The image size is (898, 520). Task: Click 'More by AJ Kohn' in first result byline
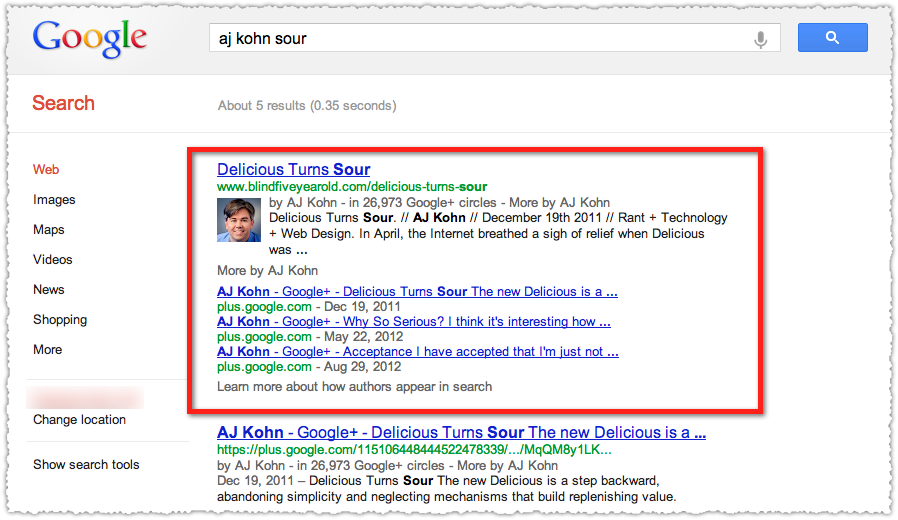pos(560,203)
